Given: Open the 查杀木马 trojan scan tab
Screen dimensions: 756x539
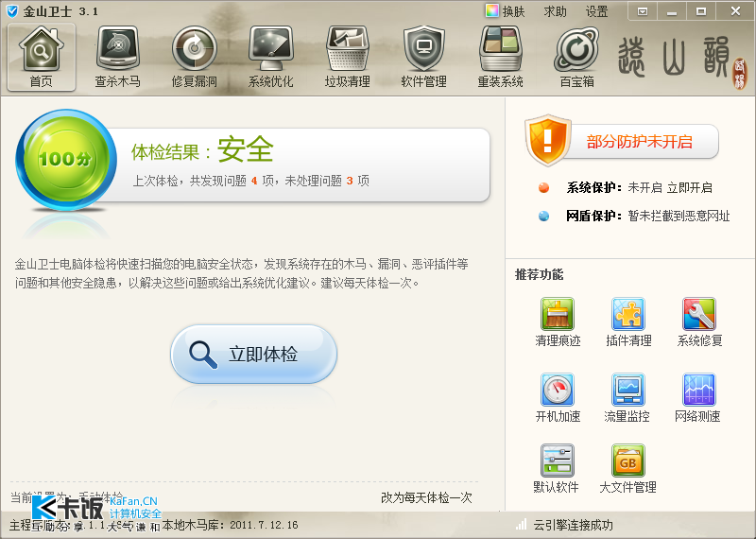Looking at the screenshot, I should [117, 57].
